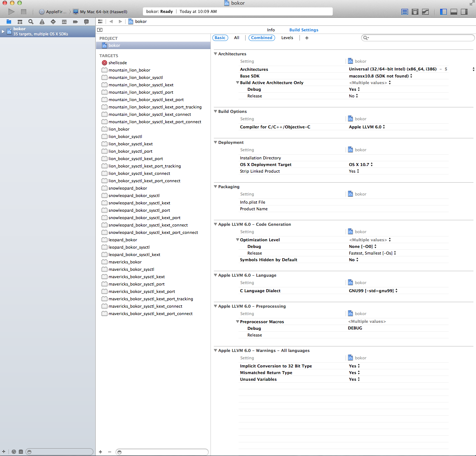Collapse the Deployment section
This screenshot has width=476, height=456.
point(216,142)
